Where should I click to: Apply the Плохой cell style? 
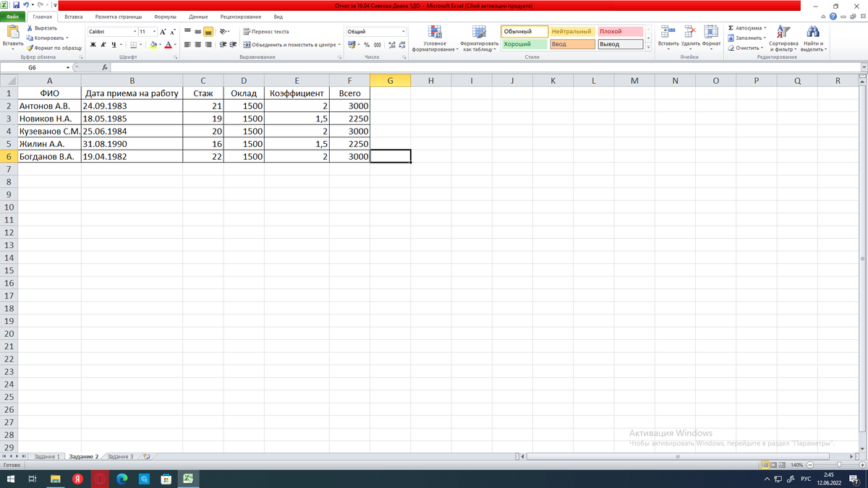pyautogui.click(x=620, y=32)
